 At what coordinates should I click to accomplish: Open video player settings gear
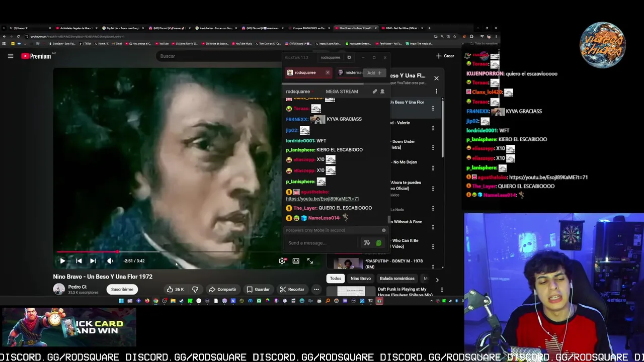(282, 261)
